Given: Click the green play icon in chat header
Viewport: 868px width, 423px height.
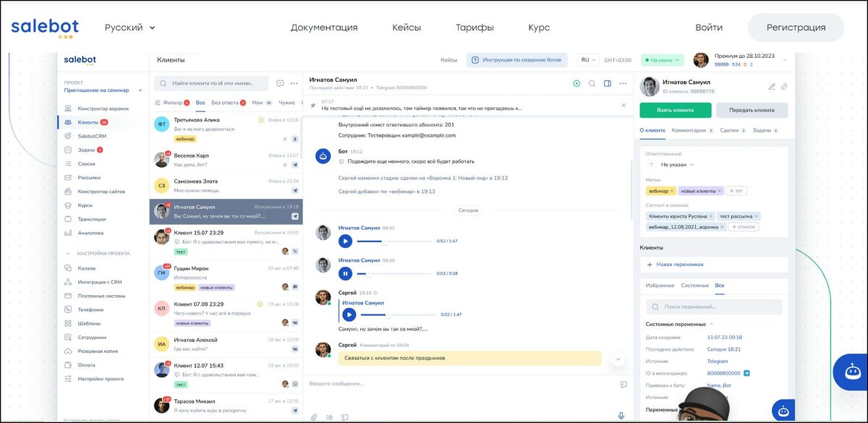Looking at the screenshot, I should click(576, 83).
